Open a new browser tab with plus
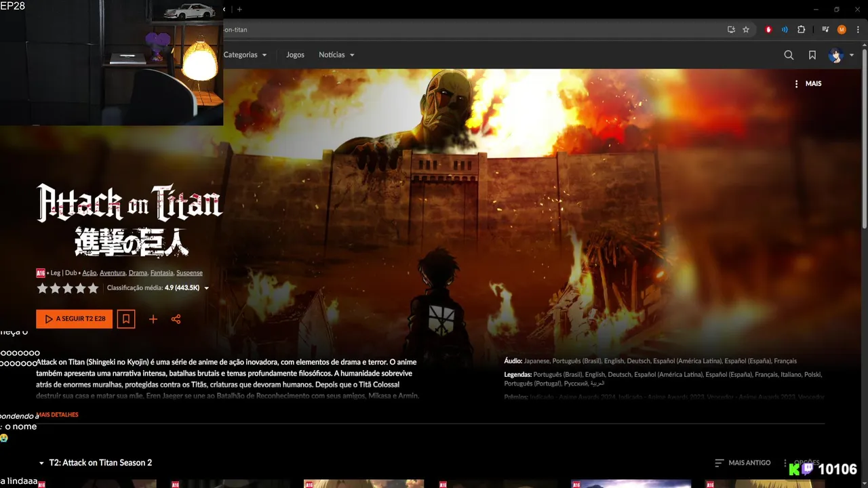 [239, 9]
